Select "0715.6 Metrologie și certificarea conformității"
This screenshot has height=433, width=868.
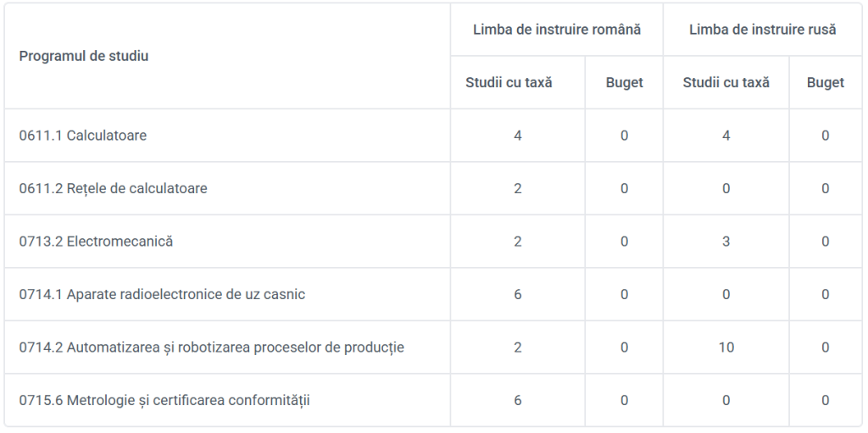(x=164, y=400)
